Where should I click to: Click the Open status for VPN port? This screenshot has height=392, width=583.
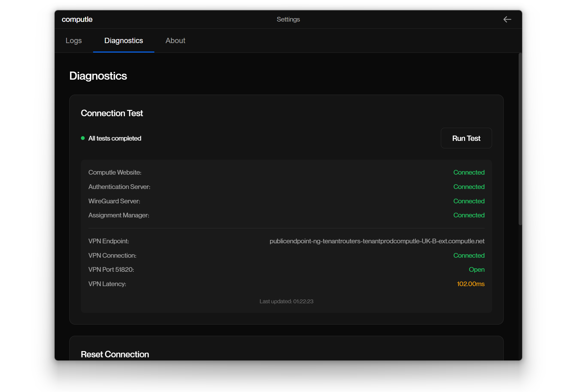click(x=476, y=270)
